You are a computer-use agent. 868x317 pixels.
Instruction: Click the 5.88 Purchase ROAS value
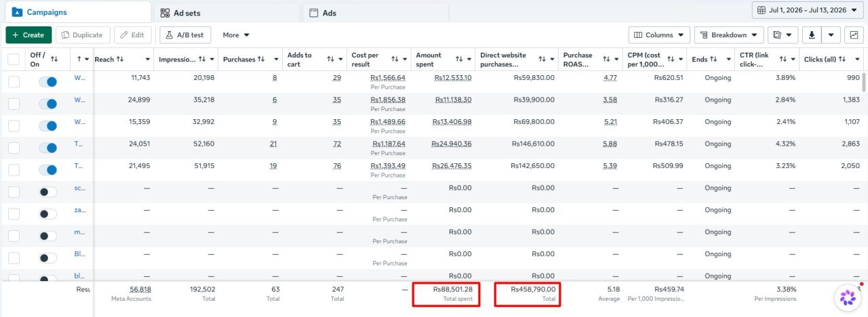click(x=610, y=144)
